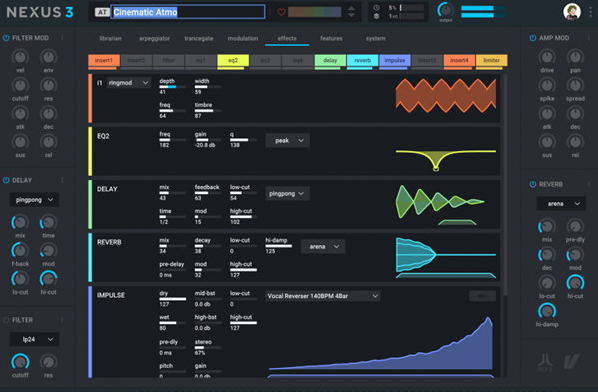This screenshot has height=392, width=598.
Task: Toggle the insert4 effect slot
Action: click(x=459, y=61)
